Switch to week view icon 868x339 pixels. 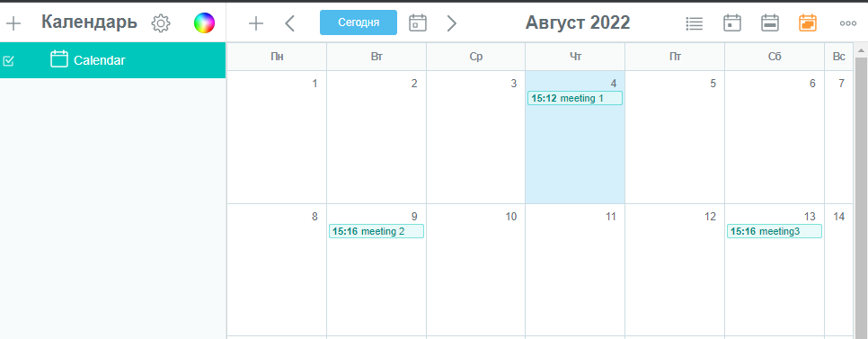click(x=770, y=23)
